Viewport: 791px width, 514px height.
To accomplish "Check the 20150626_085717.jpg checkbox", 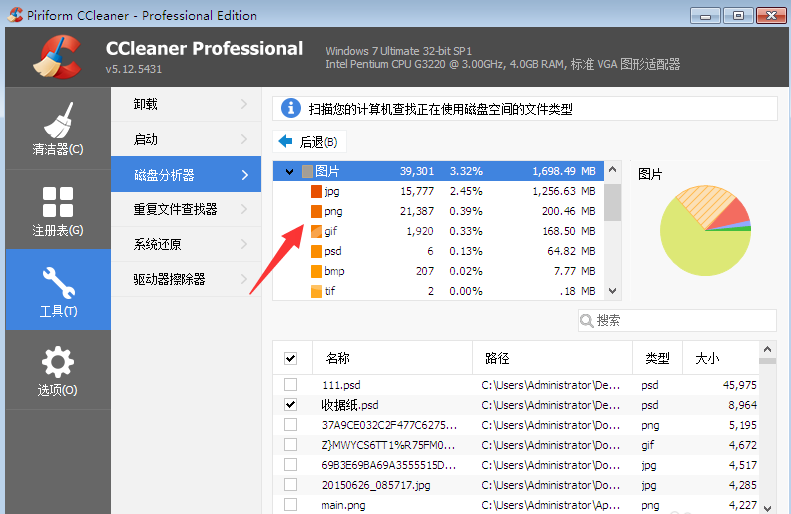I will pos(291,485).
